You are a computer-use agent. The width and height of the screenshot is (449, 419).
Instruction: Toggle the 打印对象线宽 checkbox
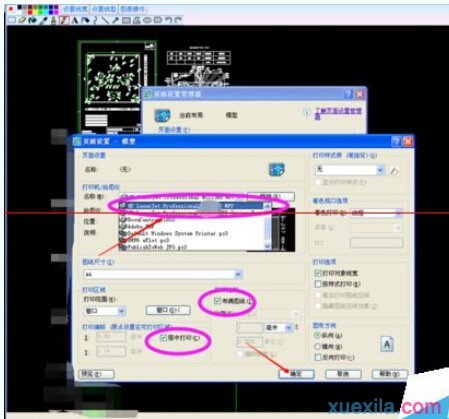tap(317, 273)
